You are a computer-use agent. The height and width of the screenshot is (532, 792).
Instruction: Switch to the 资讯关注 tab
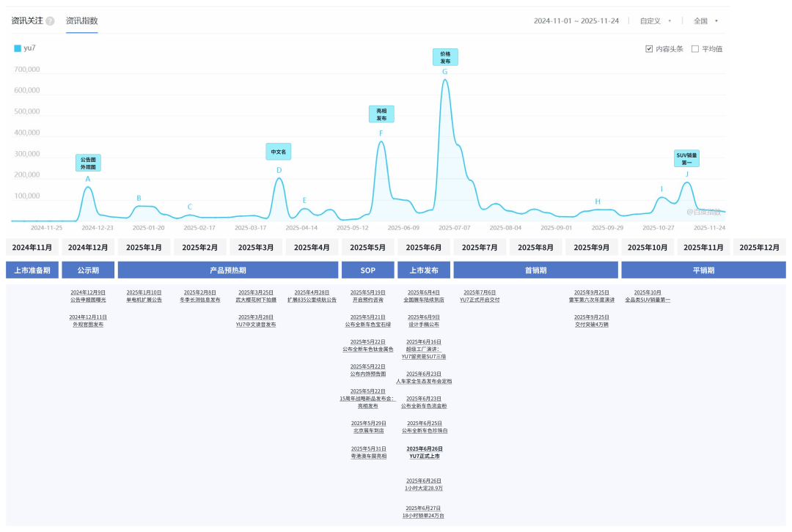(27, 21)
